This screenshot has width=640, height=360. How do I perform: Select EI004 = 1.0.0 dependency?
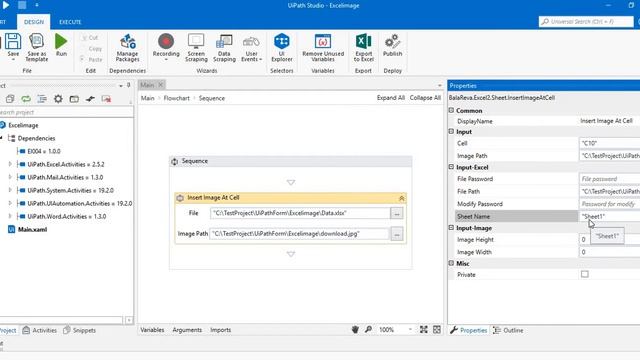pos(44,151)
